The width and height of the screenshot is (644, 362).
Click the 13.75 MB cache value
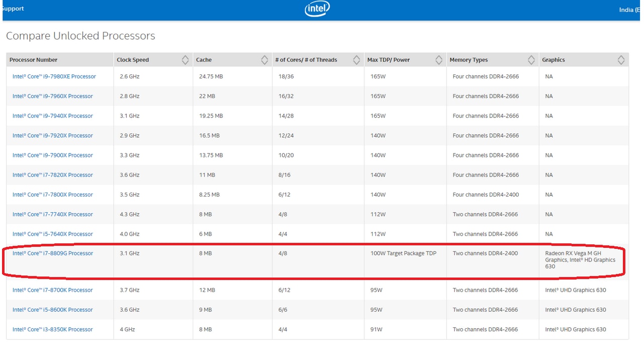[x=211, y=155]
